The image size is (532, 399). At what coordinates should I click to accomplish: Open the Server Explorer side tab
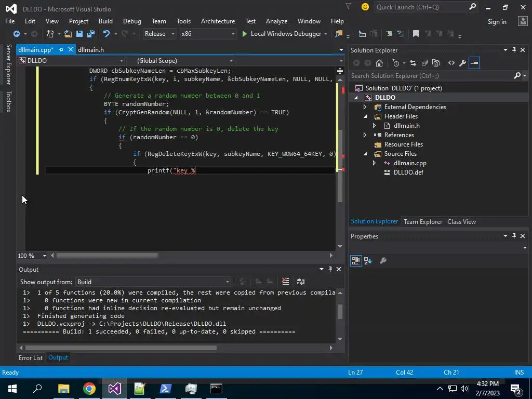click(8, 64)
